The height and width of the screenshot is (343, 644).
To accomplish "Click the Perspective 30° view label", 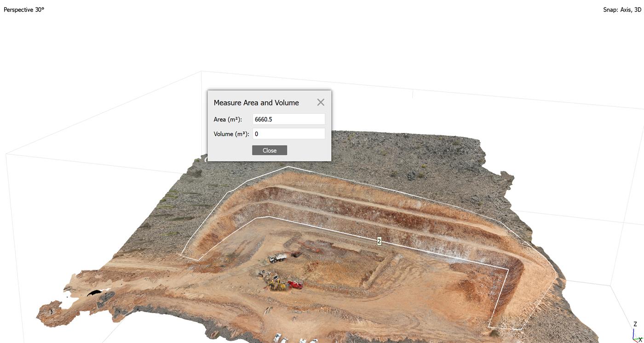I will pos(24,9).
